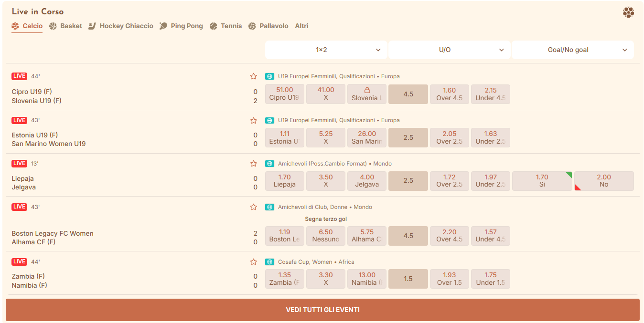Screen dimensions: 644x323
Task: Open the Altri sports tab
Action: pos(301,26)
